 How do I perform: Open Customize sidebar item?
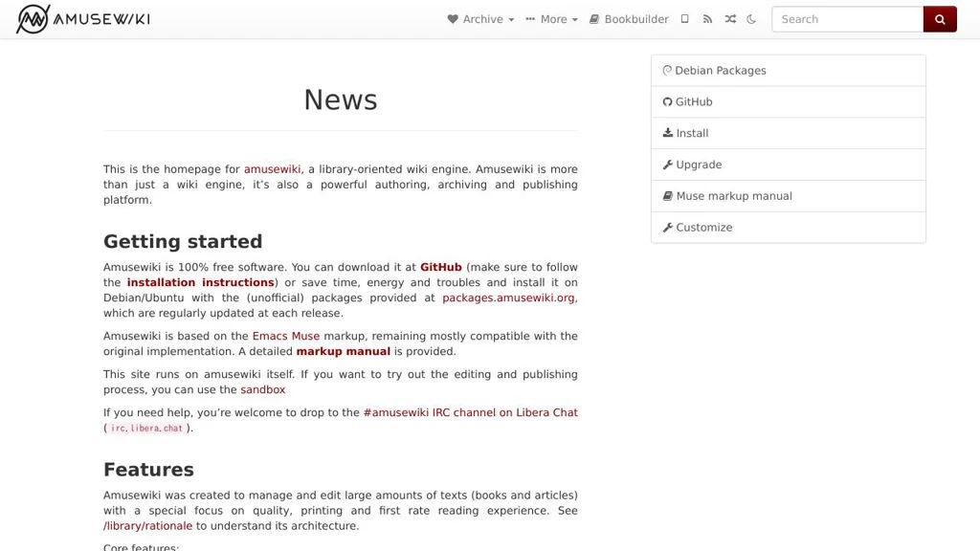(789, 228)
